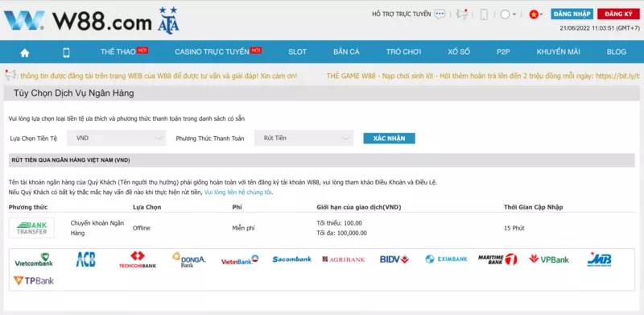Screen dimensions: 644x315
Task: Click the W88.com logo
Action: coord(78,20)
